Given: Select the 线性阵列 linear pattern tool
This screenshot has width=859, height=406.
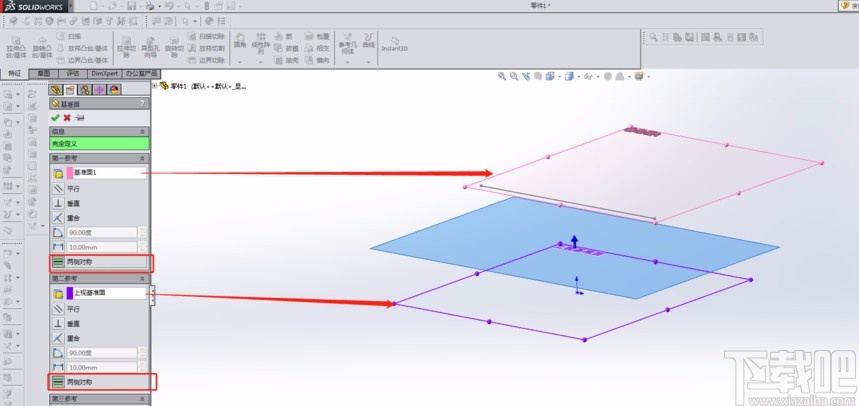Looking at the screenshot, I should [261, 43].
